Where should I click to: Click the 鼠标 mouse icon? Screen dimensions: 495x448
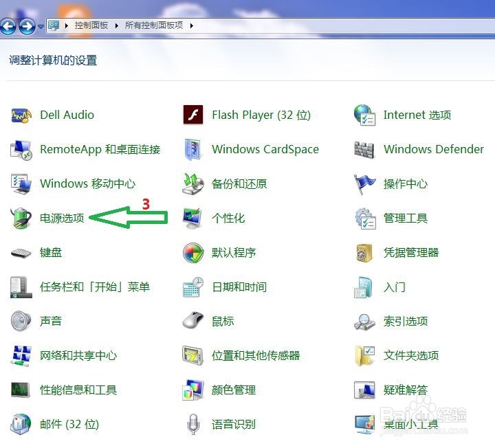point(193,320)
